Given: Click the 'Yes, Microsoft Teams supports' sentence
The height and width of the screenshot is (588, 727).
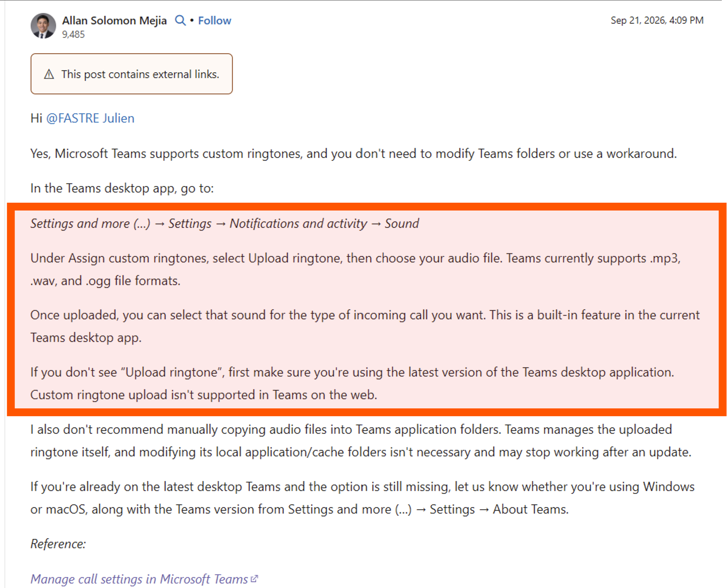Looking at the screenshot, I should coord(354,154).
